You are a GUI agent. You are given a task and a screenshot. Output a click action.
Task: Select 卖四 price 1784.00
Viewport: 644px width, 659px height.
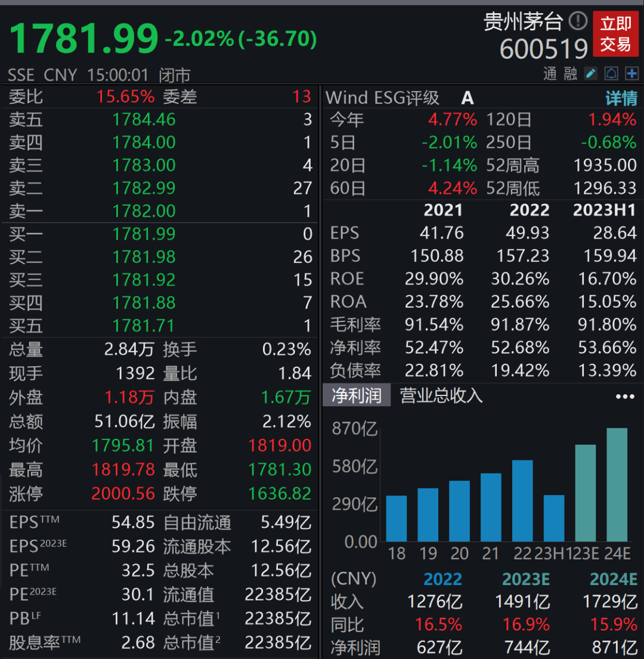[144, 143]
